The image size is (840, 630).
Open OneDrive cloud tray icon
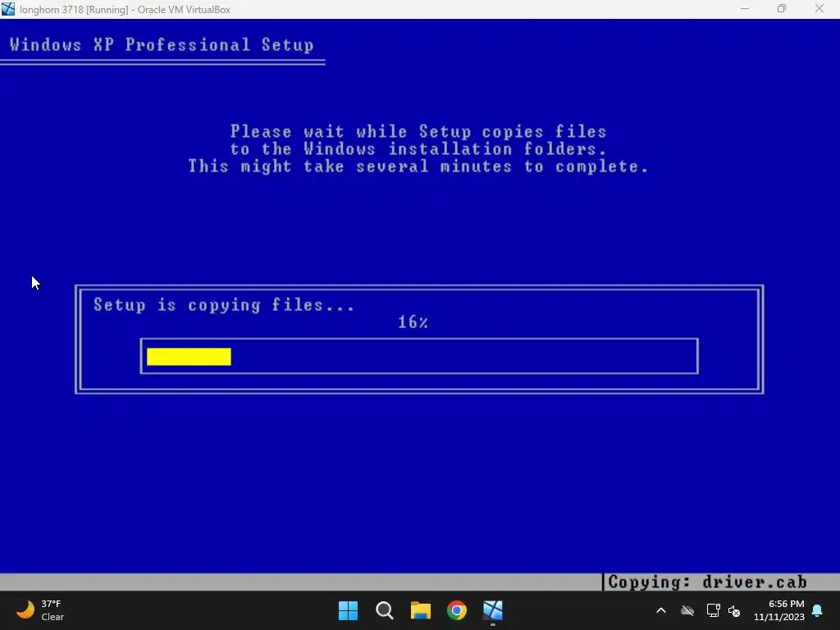click(x=687, y=610)
